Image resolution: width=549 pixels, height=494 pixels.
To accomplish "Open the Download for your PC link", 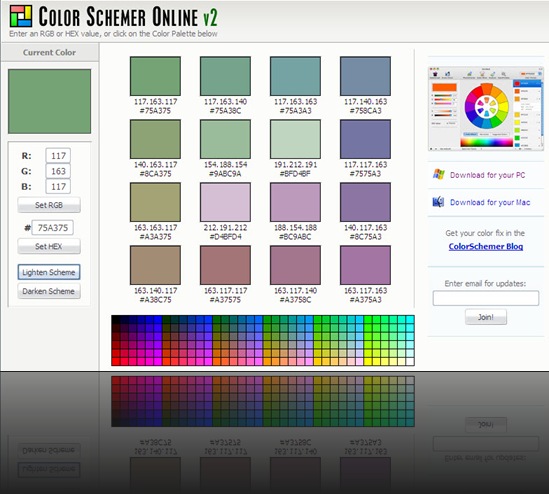I will 487,175.
